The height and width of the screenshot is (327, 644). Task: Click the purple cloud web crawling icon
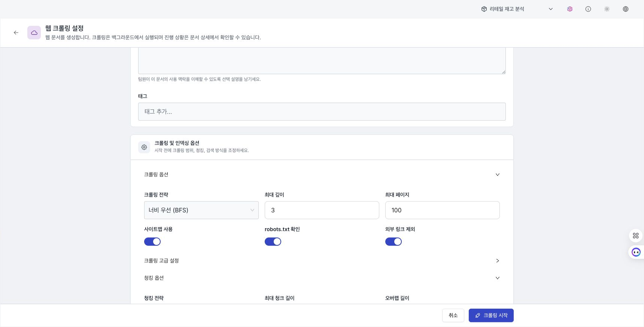(34, 33)
